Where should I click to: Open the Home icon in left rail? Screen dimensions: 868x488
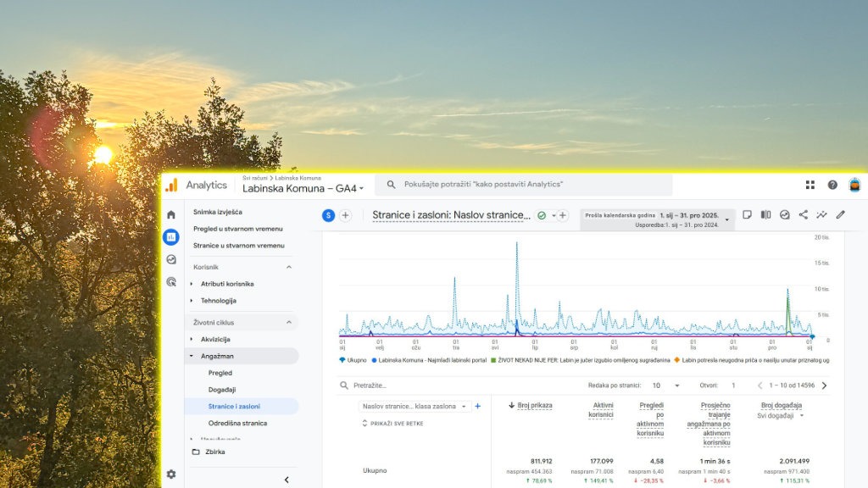pos(171,215)
